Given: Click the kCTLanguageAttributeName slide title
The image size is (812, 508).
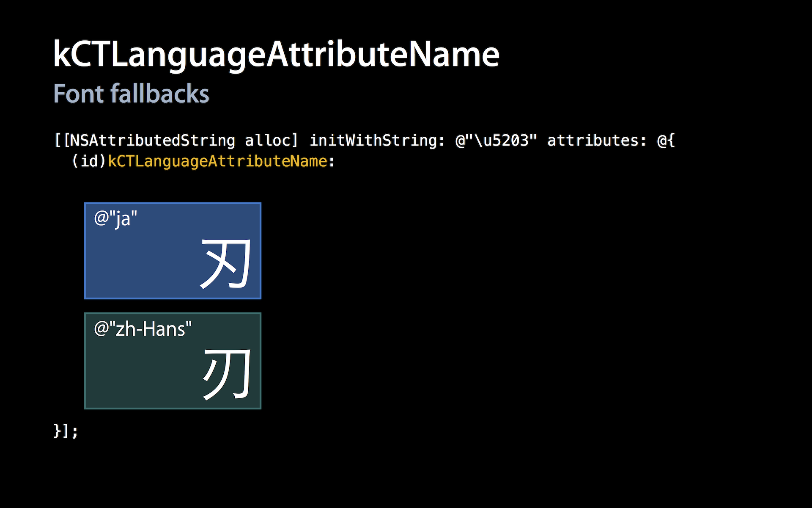Looking at the screenshot, I should 276,55.
